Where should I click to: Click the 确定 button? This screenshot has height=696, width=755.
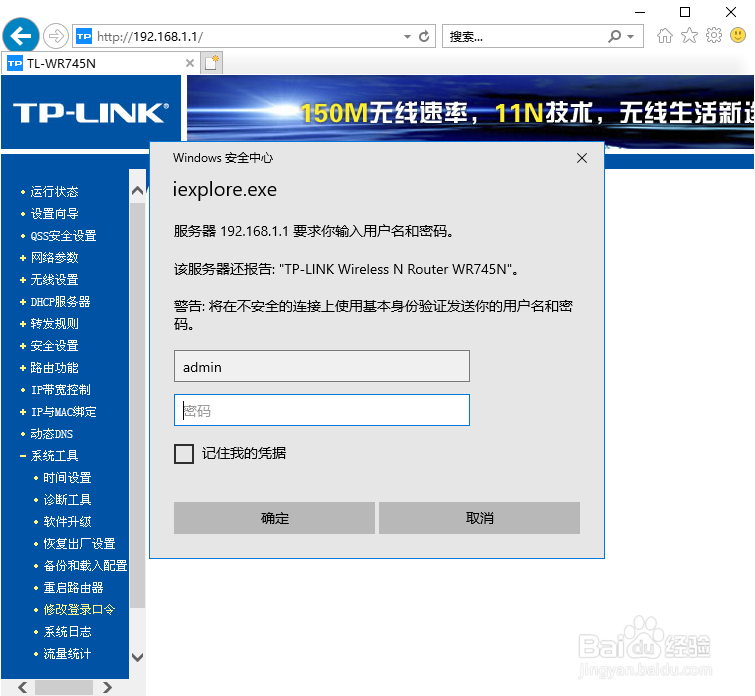pos(274,518)
